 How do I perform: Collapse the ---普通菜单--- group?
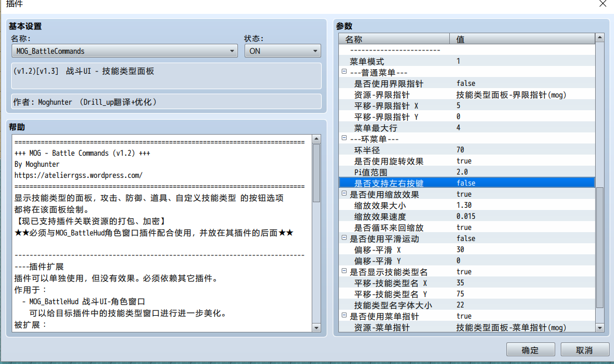pyautogui.click(x=344, y=71)
